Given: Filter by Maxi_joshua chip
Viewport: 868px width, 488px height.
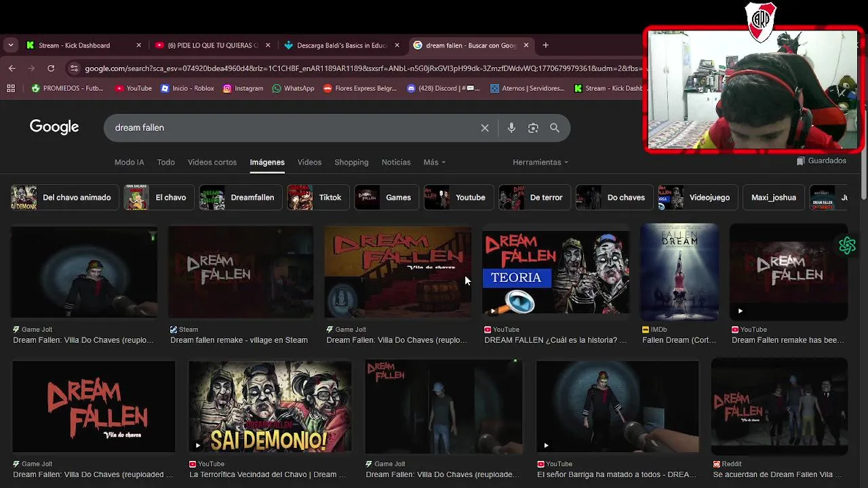Looking at the screenshot, I should 774,197.
